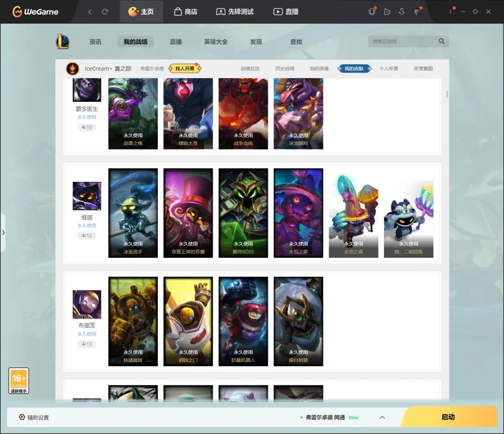
Task: Open 战争血统 skin card
Action: [x=243, y=114]
